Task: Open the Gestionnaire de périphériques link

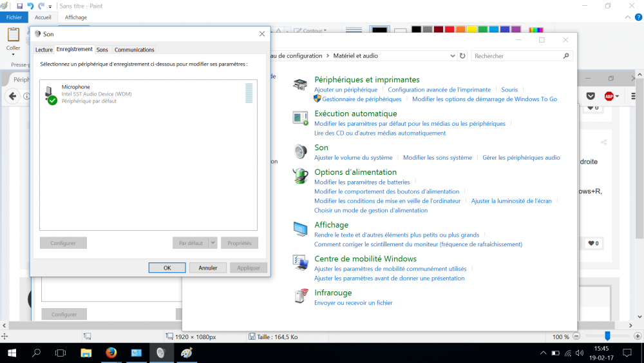Action: pyautogui.click(x=361, y=99)
